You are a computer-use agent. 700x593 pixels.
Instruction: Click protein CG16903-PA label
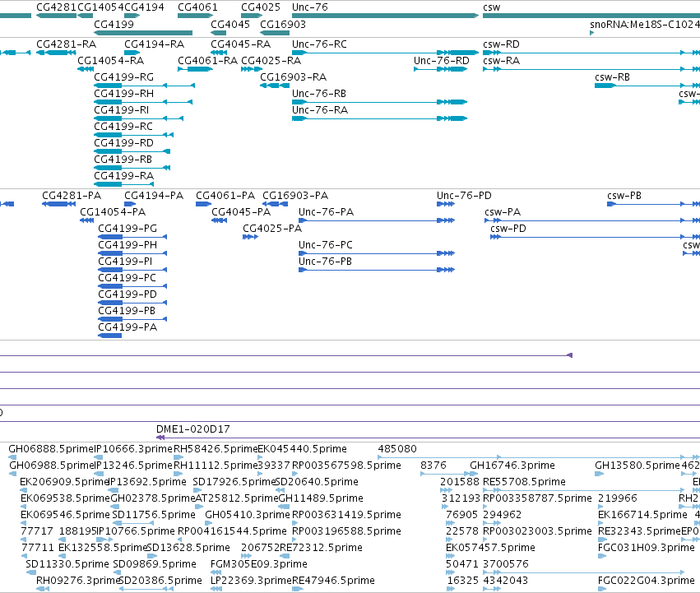(x=295, y=196)
